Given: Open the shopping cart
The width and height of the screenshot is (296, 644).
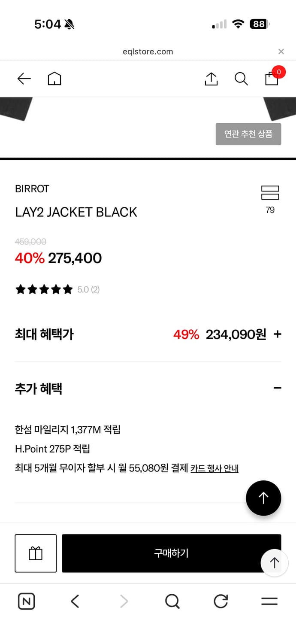Looking at the screenshot, I should tap(272, 79).
